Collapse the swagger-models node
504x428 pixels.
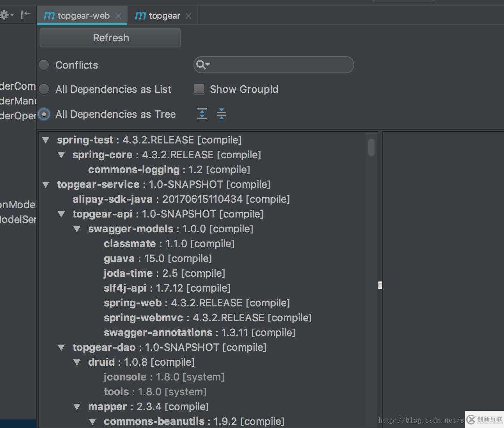pos(77,229)
